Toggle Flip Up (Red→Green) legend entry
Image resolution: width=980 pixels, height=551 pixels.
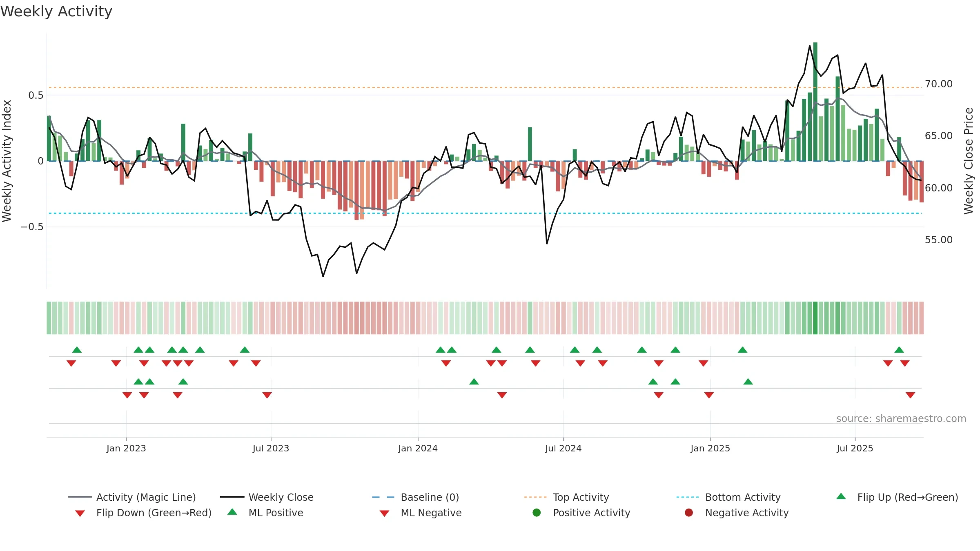click(897, 497)
